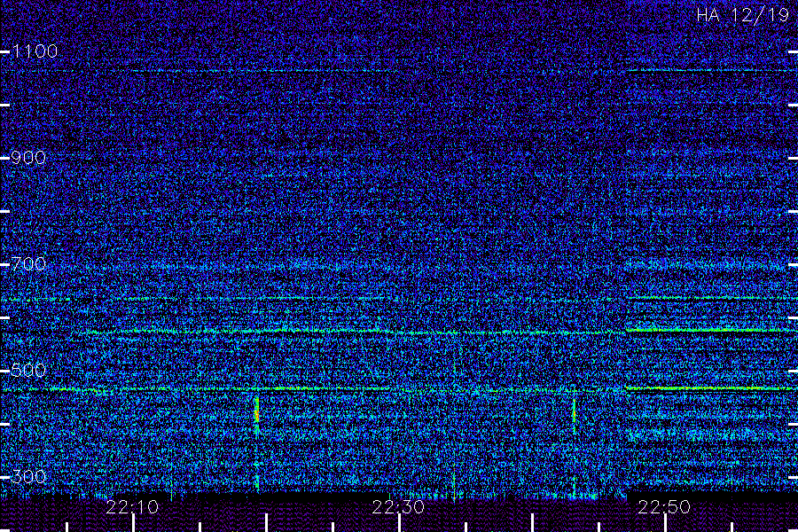The height and width of the screenshot is (532, 798).
Task: Click the 22:30 time axis label
Action: tap(398, 507)
